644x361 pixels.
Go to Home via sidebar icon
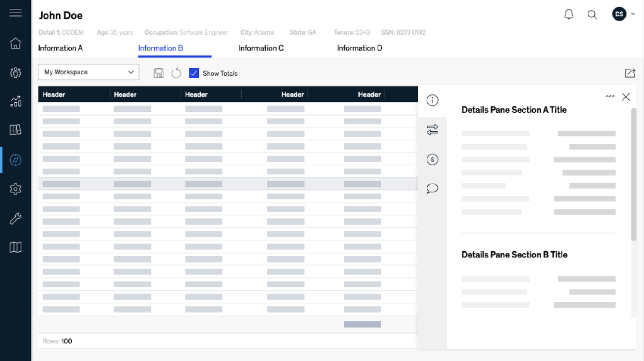click(x=15, y=43)
